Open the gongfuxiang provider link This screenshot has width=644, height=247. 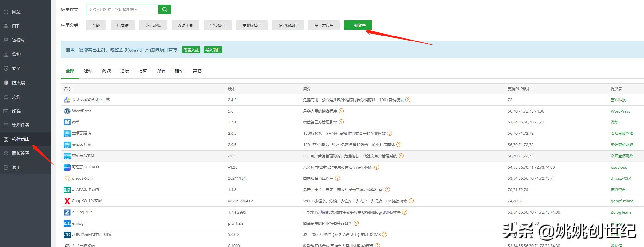622,201
